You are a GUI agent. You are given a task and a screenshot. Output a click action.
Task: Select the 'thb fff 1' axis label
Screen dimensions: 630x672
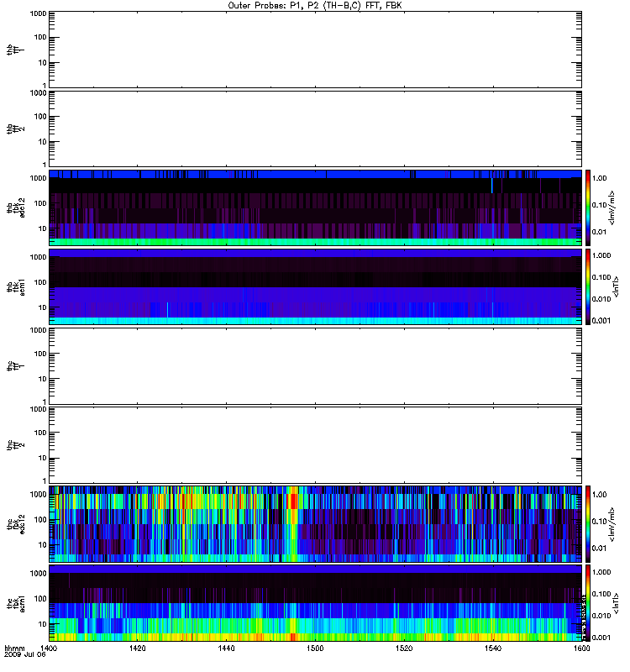pyautogui.click(x=15, y=50)
